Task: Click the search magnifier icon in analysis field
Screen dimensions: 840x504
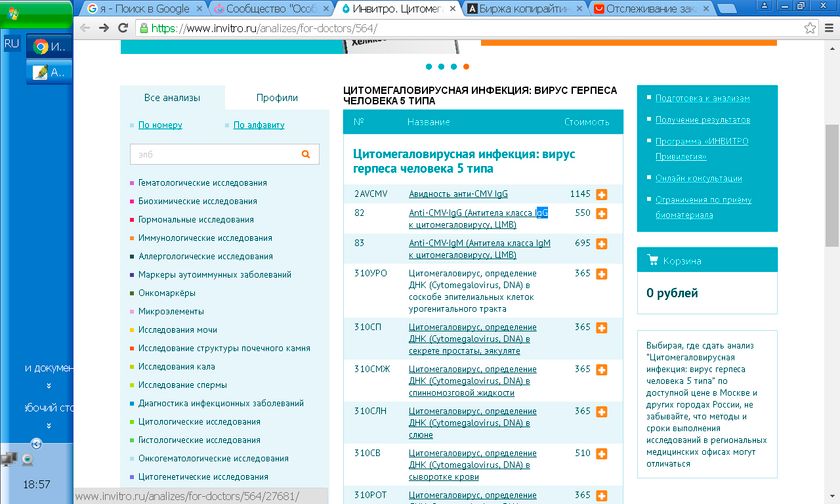Action: [x=305, y=155]
